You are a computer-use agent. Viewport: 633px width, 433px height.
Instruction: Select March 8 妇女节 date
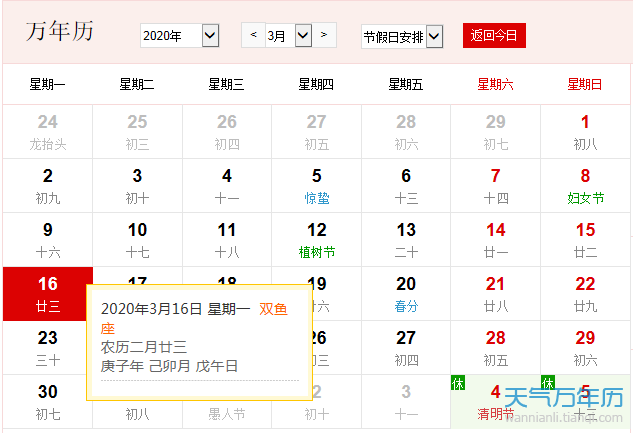coord(585,186)
